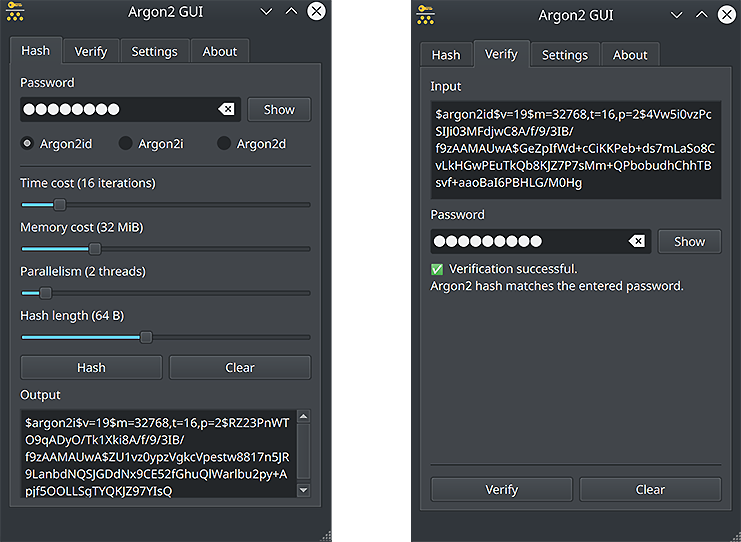Screen dimensions: 741x542
Task: Open the Settings tab in left window
Action: click(x=154, y=51)
